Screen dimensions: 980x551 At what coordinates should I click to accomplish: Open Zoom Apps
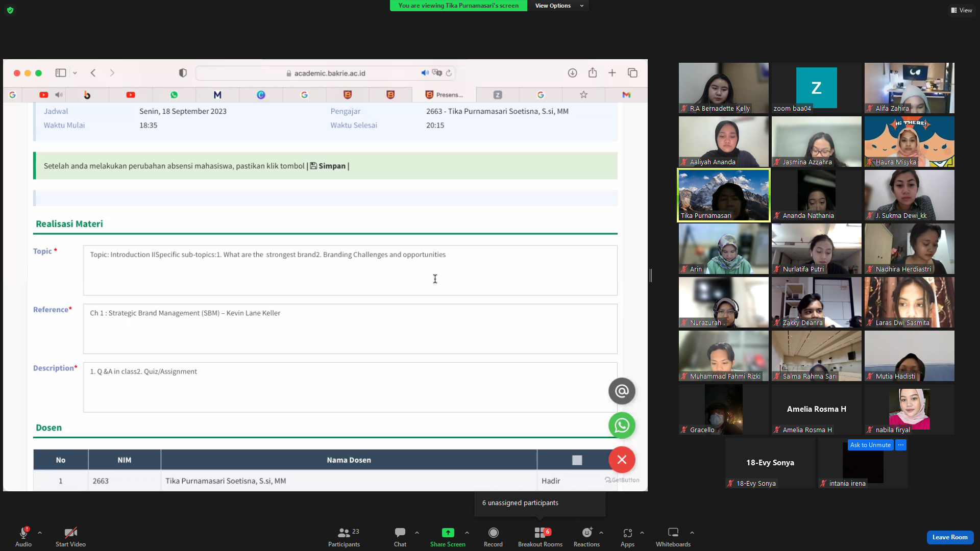coord(627,537)
